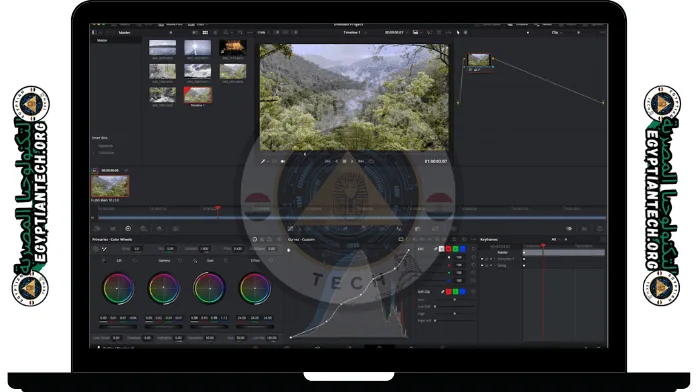Toggle the Edit curves green channel
Image resolution: width=698 pixels, height=392 pixels.
[x=455, y=249]
